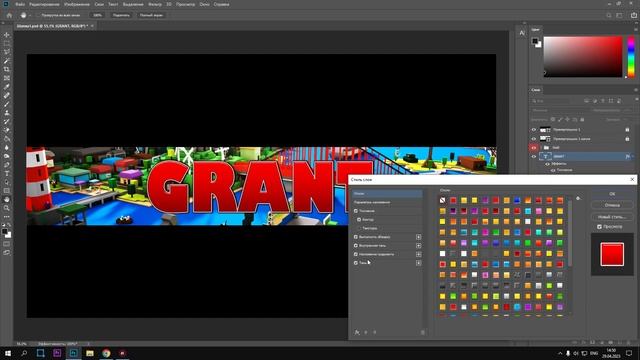Select the Frame tool
640x360 pixels.
[7, 78]
